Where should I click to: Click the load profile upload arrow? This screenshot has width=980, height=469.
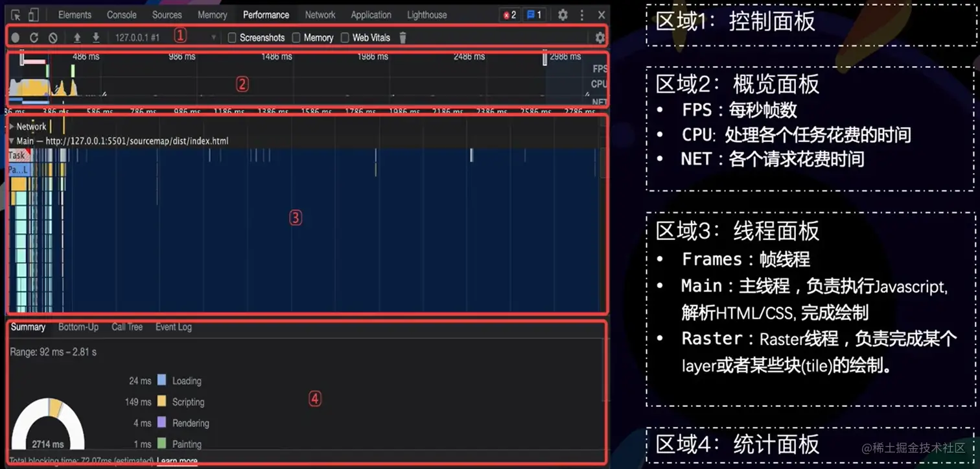[77, 38]
